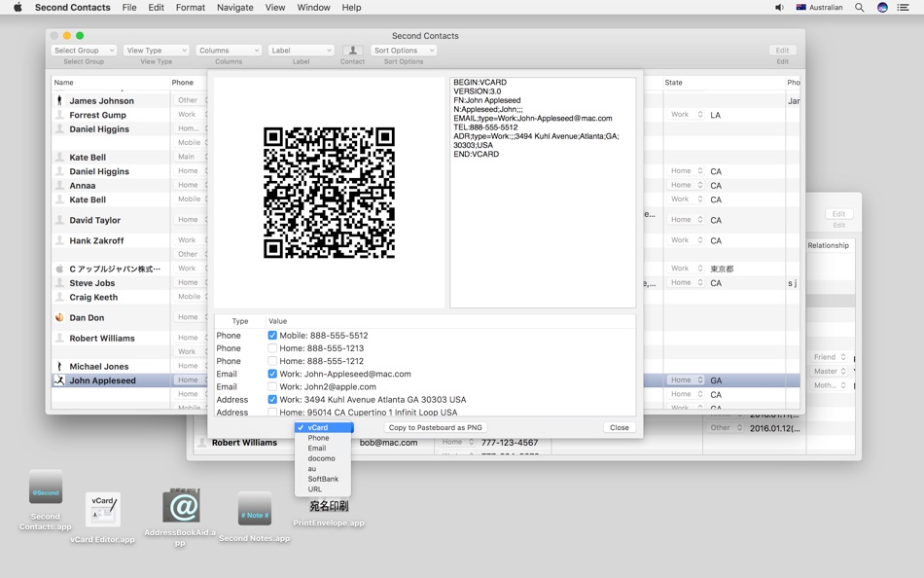This screenshot has width=924, height=578.
Task: Open the View Type dropdown
Action: coord(156,51)
